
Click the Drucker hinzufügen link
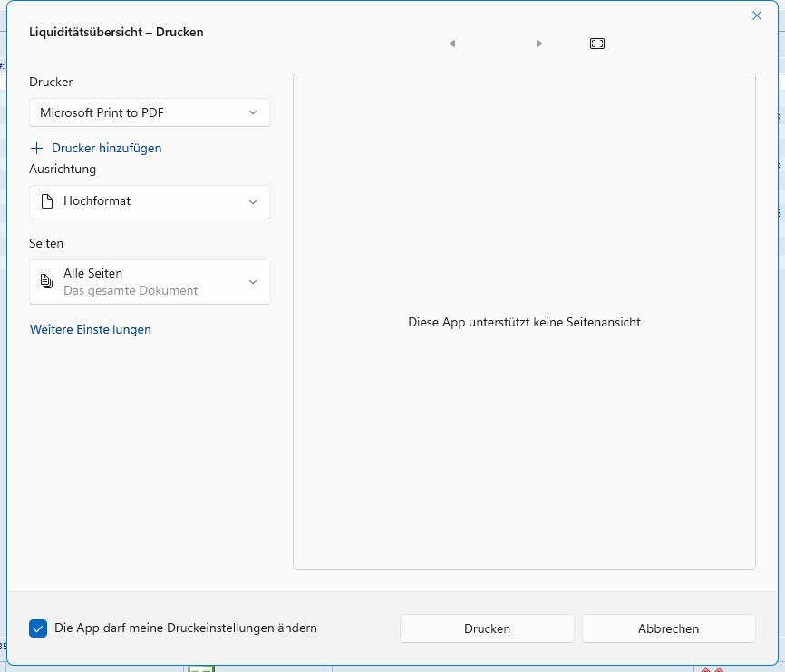tap(107, 148)
